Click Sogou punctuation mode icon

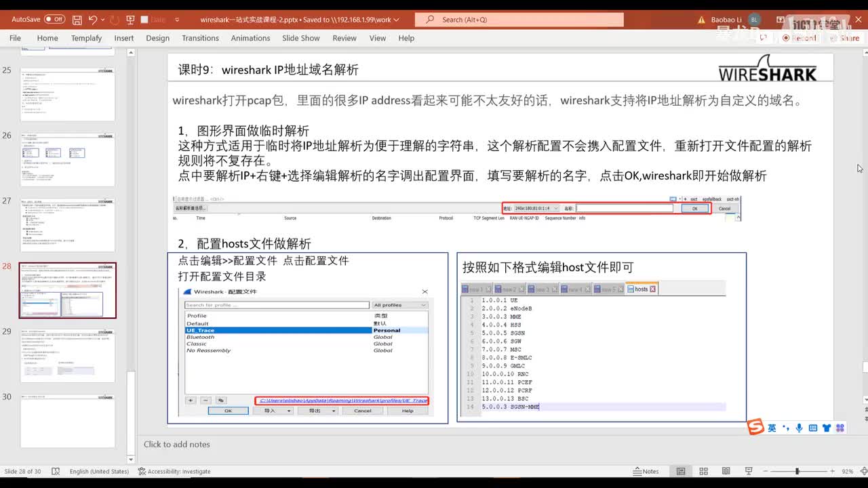786,427
